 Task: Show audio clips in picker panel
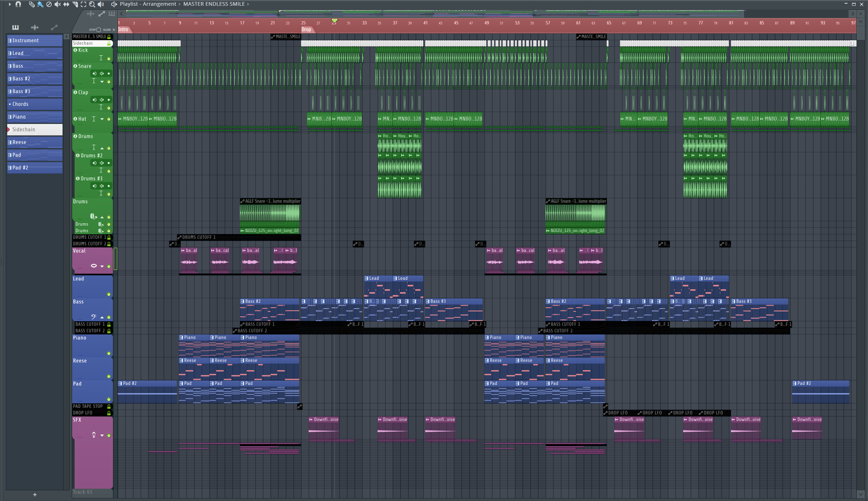(x=35, y=27)
